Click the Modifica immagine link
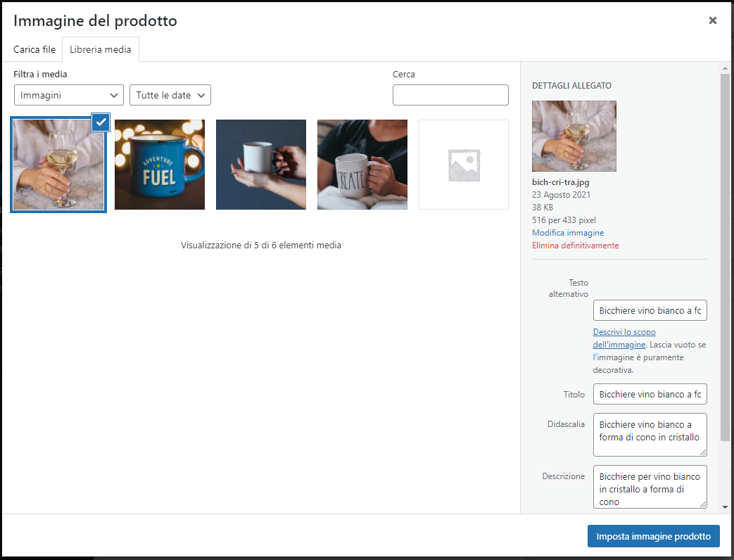Viewport: 734px width, 560px height. pyautogui.click(x=568, y=233)
